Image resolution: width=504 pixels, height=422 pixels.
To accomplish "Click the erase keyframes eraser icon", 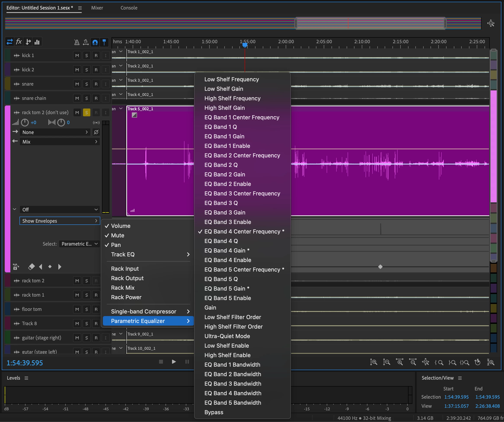I will coord(31,267).
